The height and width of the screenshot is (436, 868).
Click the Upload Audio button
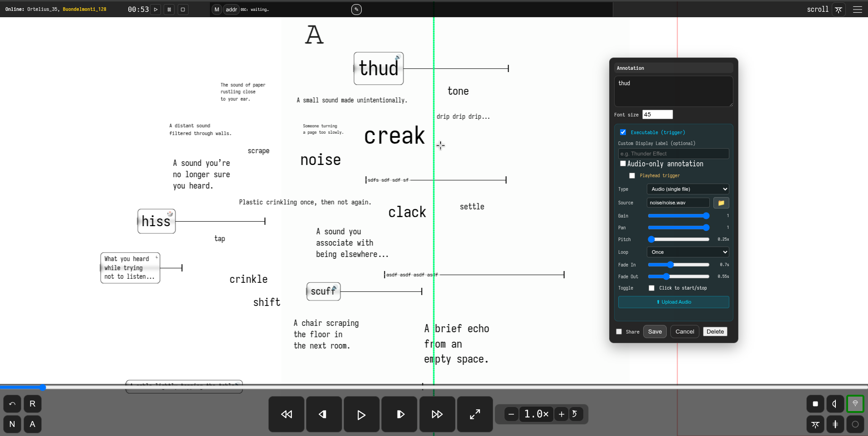tap(673, 302)
